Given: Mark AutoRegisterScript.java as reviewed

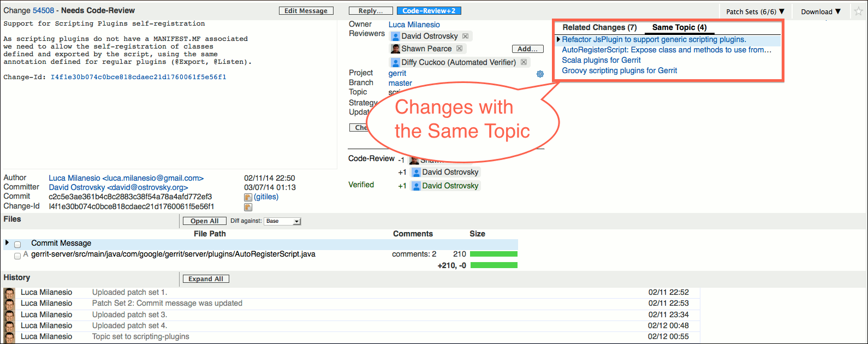Looking at the screenshot, I should click(17, 255).
